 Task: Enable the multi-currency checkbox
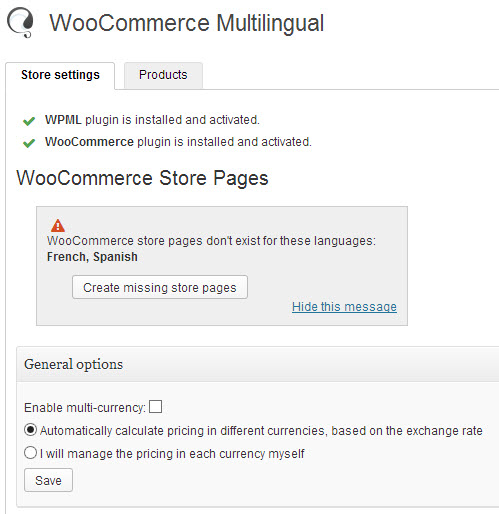[155, 407]
